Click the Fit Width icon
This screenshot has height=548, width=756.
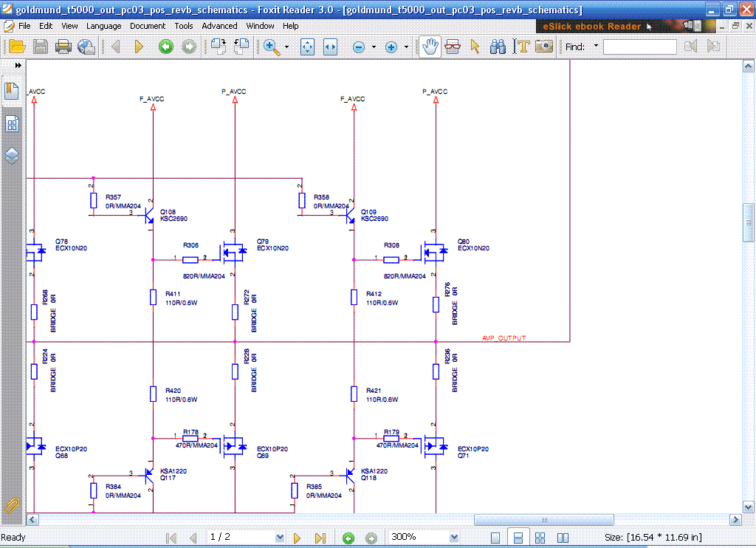[330, 47]
